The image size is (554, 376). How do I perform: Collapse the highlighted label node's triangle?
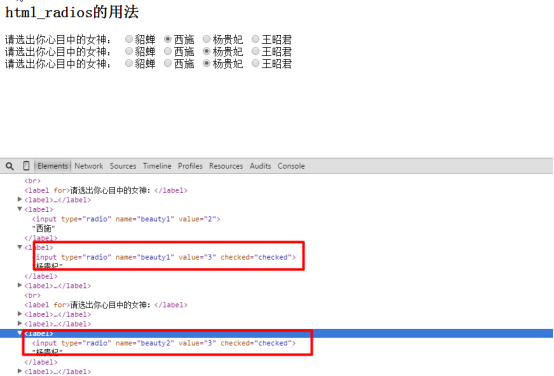click(20, 333)
